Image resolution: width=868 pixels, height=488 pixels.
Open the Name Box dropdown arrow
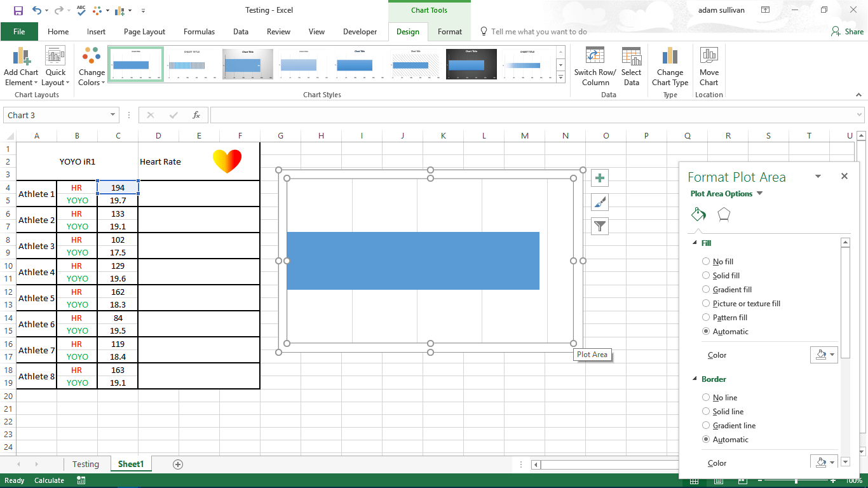click(x=113, y=115)
